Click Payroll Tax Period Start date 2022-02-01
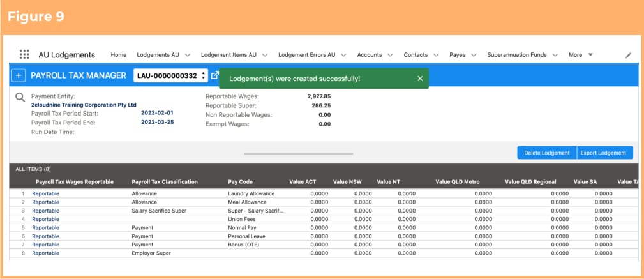 point(157,113)
